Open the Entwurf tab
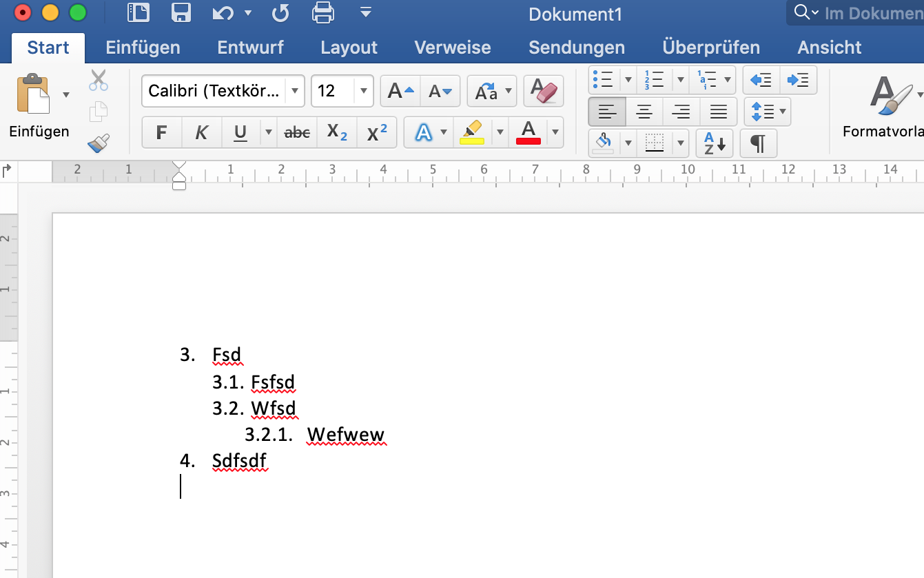 [x=251, y=48]
